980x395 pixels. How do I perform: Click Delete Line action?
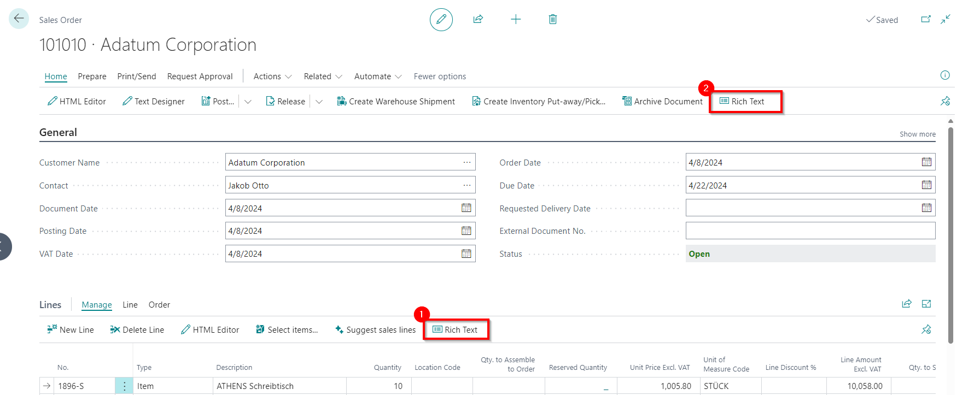[x=137, y=329]
